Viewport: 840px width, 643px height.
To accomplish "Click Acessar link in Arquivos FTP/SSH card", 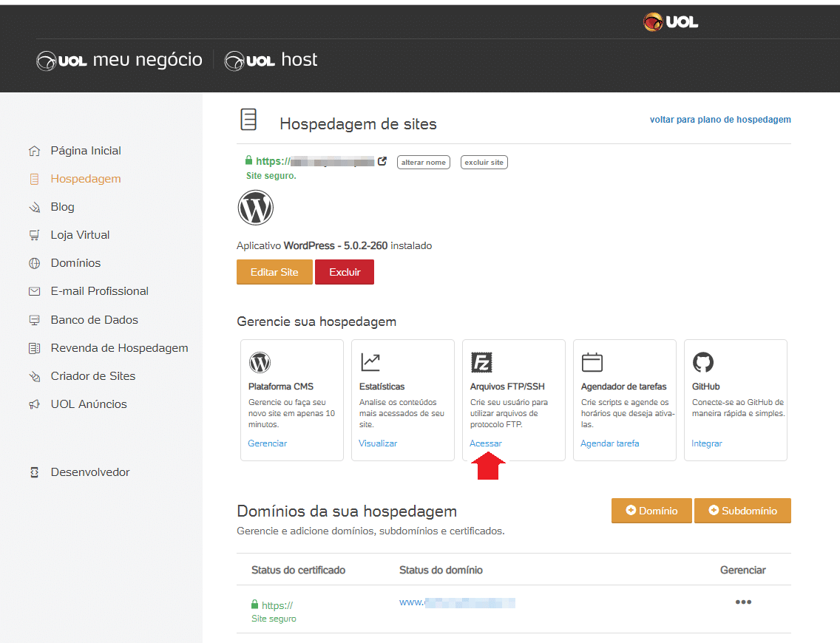I will (x=486, y=443).
